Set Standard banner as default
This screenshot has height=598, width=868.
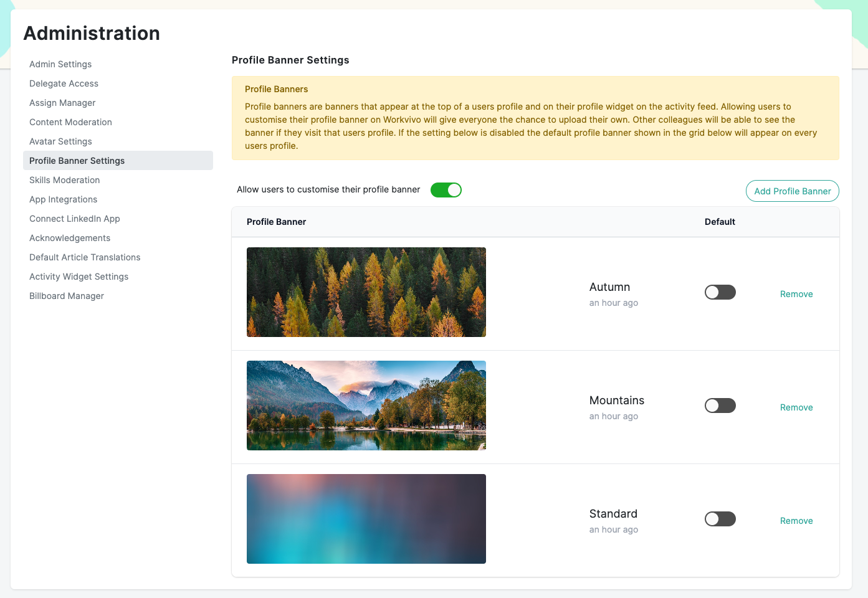tap(720, 519)
